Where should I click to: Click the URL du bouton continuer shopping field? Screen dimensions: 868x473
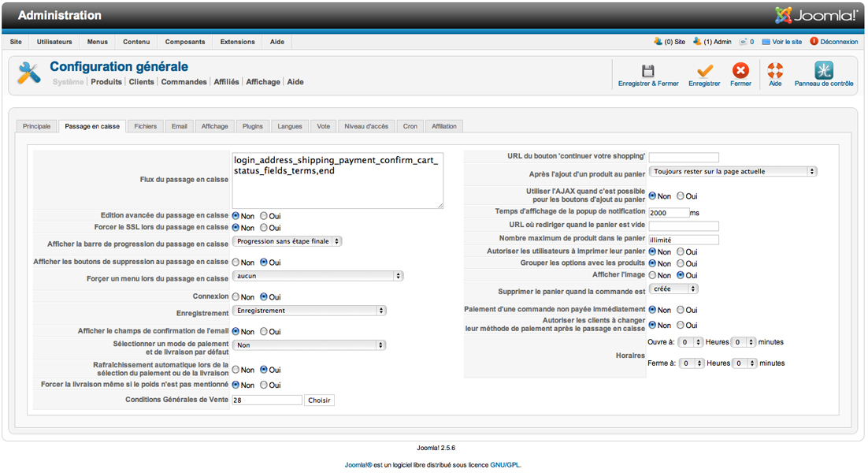[x=684, y=158]
